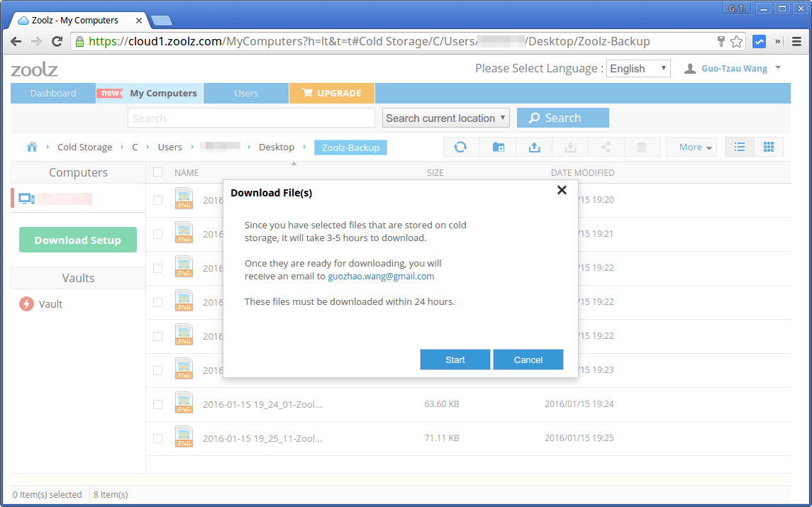Open the Users section
This screenshot has width=812, height=507.
[x=245, y=93]
